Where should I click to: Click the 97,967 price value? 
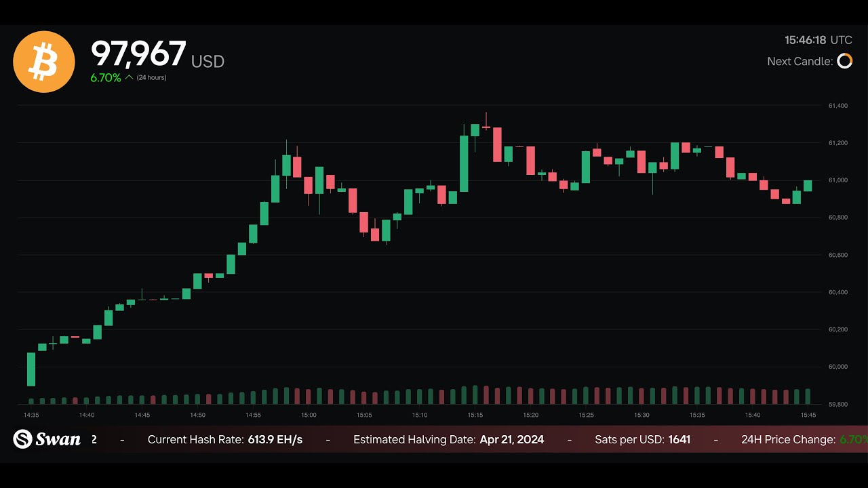tap(138, 54)
